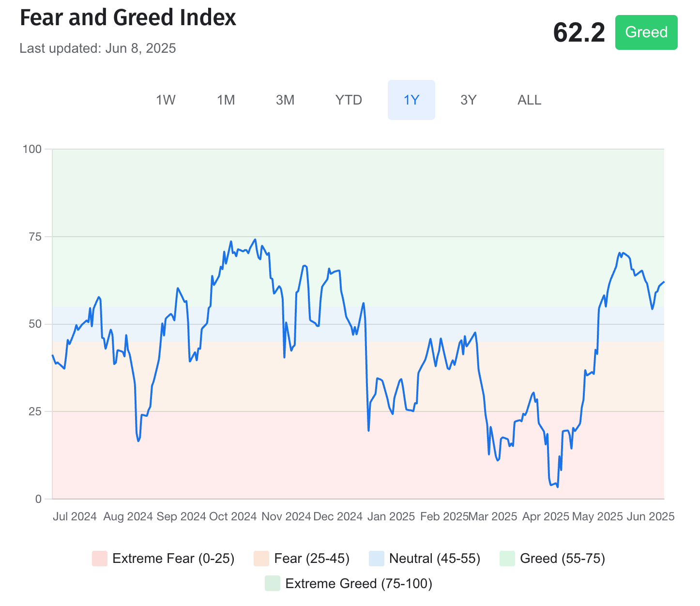This screenshot has width=700, height=606.
Task: Click the green Greed status badge
Action: (x=646, y=32)
